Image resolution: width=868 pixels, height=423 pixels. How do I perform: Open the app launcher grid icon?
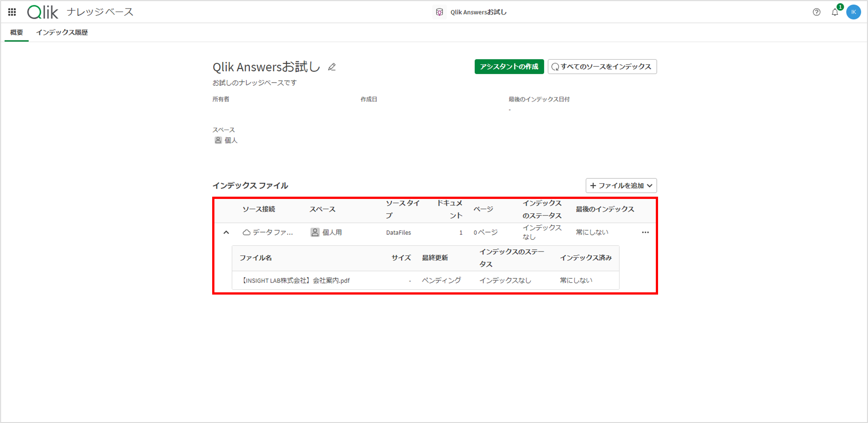tap(12, 12)
